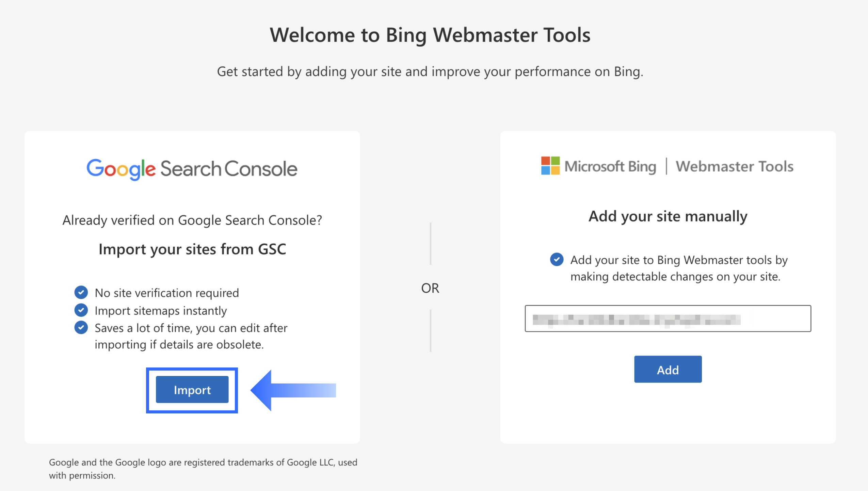Focus the site URL input field
This screenshot has height=491, width=868.
(668, 318)
